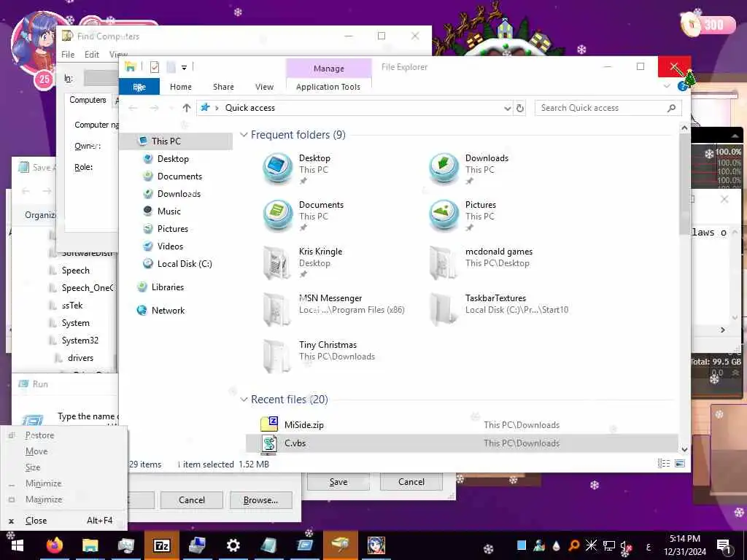
Task: Open the Documents folder icon in Frequent folders
Action: [277, 215]
